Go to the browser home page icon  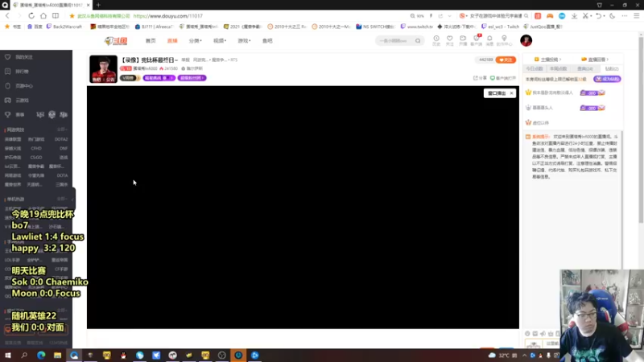(x=43, y=15)
